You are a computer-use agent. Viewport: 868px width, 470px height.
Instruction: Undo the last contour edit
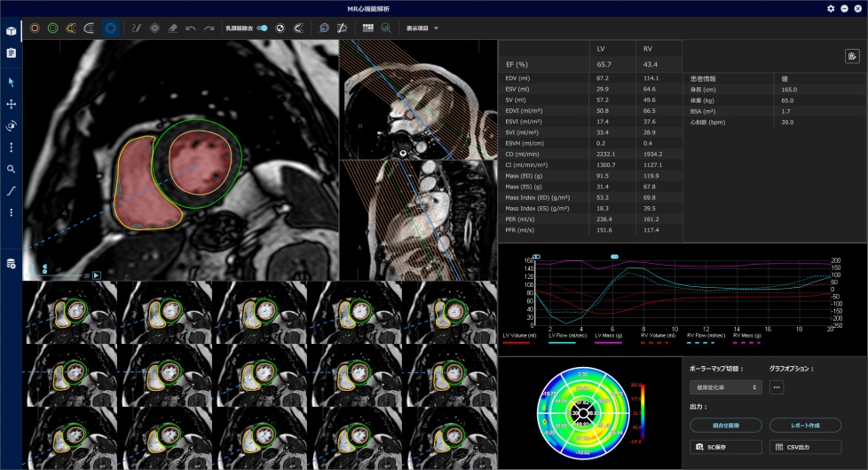[191, 28]
